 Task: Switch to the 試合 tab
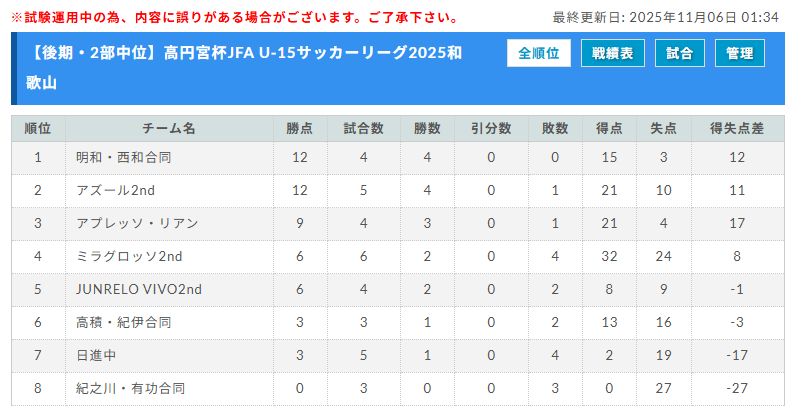click(x=680, y=53)
